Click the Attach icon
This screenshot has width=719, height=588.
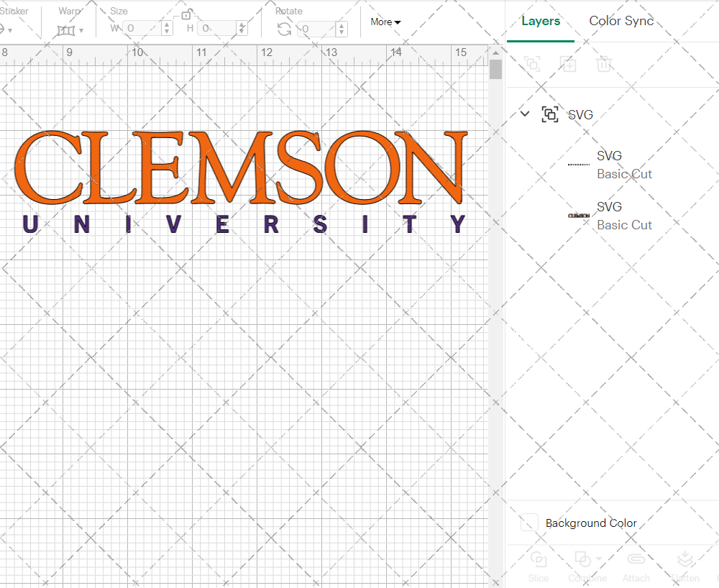(636, 559)
